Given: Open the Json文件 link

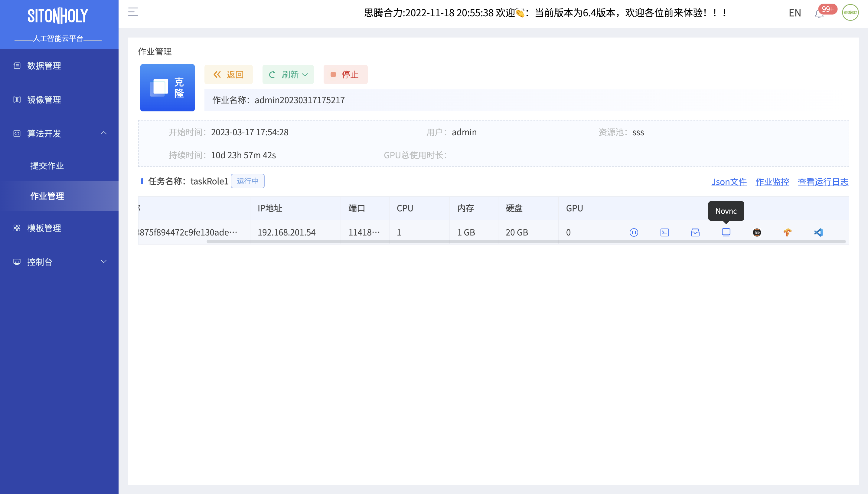Looking at the screenshot, I should pos(729,182).
